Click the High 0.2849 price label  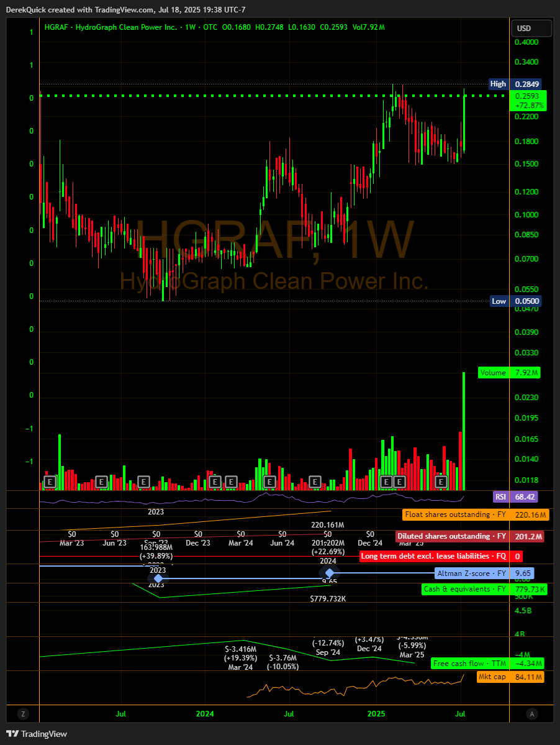point(515,84)
